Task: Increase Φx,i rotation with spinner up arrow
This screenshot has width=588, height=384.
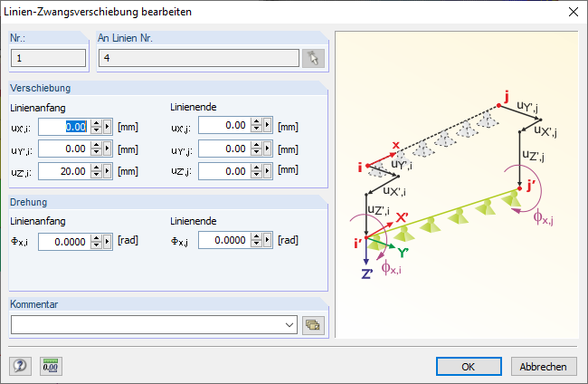Action: 97,238
